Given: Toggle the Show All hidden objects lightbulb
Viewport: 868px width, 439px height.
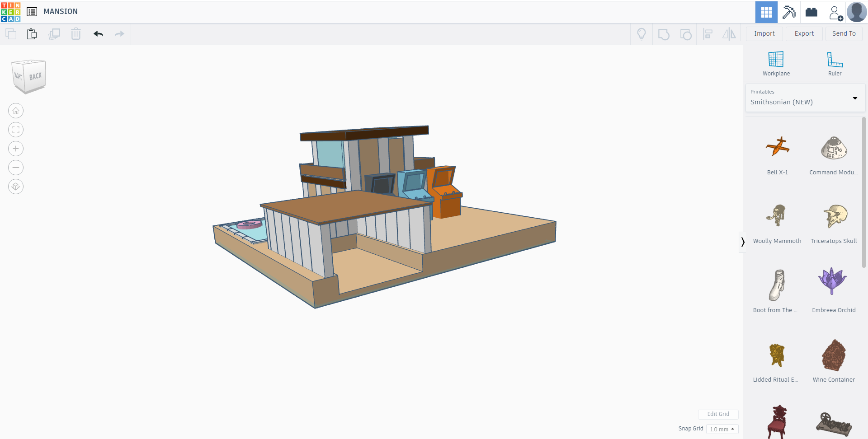Looking at the screenshot, I should pos(642,33).
